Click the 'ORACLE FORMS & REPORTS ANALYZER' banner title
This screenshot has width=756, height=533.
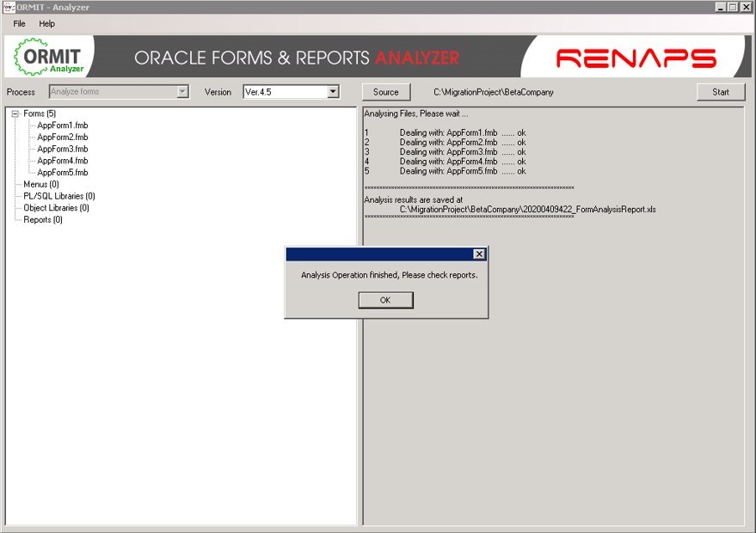[297, 58]
